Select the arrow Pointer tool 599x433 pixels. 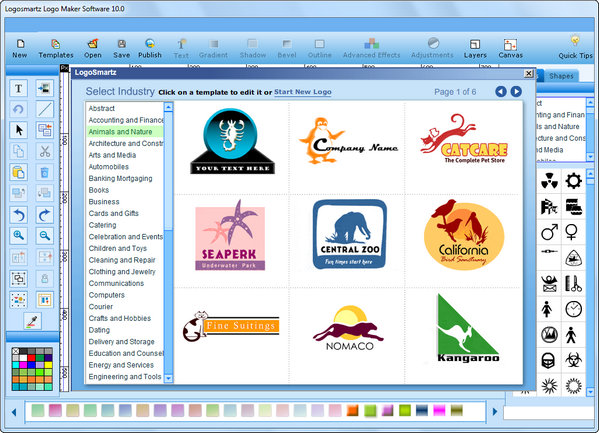pyautogui.click(x=18, y=130)
